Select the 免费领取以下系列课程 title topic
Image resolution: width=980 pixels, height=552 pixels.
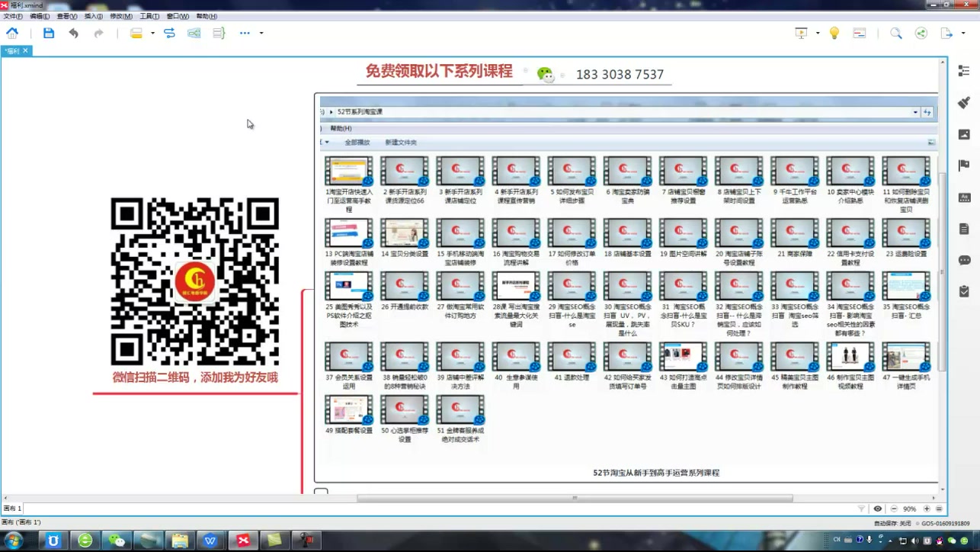click(439, 71)
